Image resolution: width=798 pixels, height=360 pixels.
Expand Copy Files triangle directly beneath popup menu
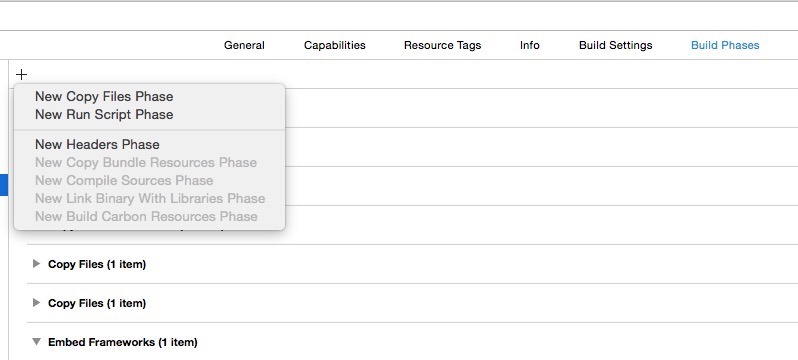pyautogui.click(x=36, y=264)
